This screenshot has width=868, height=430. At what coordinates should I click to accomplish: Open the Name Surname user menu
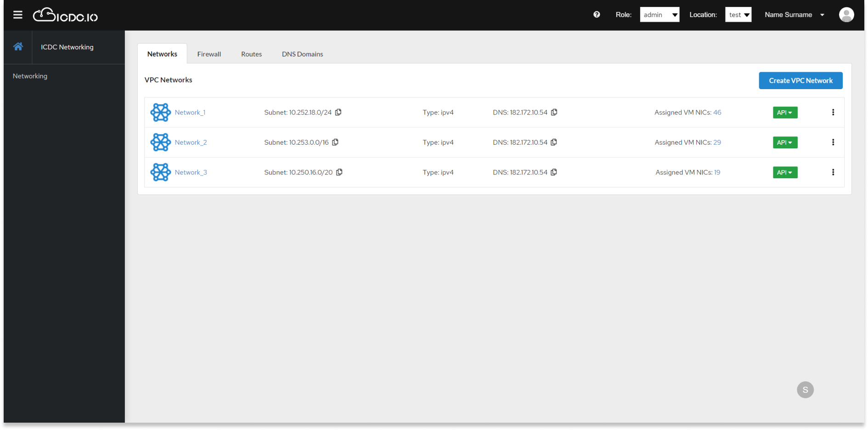[x=795, y=15]
